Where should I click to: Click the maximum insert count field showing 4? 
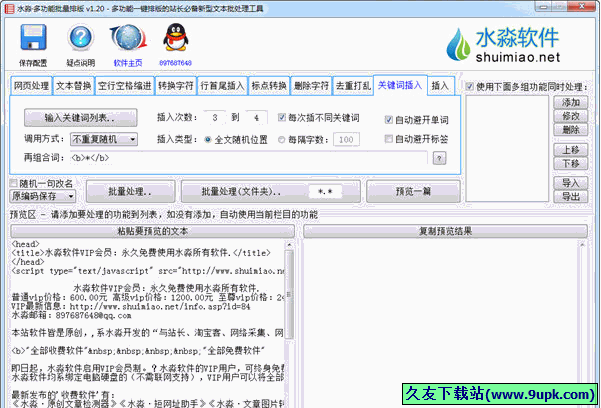(x=256, y=117)
